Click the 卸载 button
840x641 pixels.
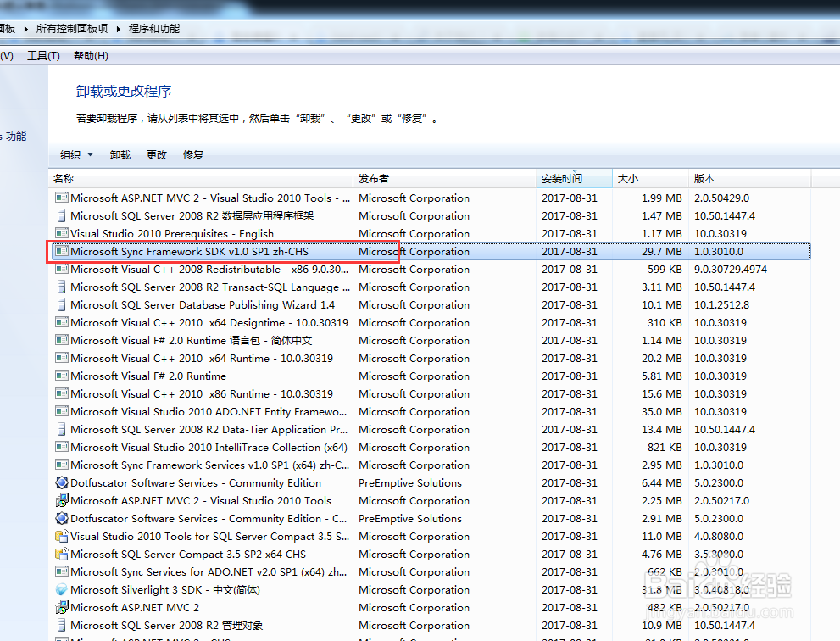pyautogui.click(x=120, y=155)
